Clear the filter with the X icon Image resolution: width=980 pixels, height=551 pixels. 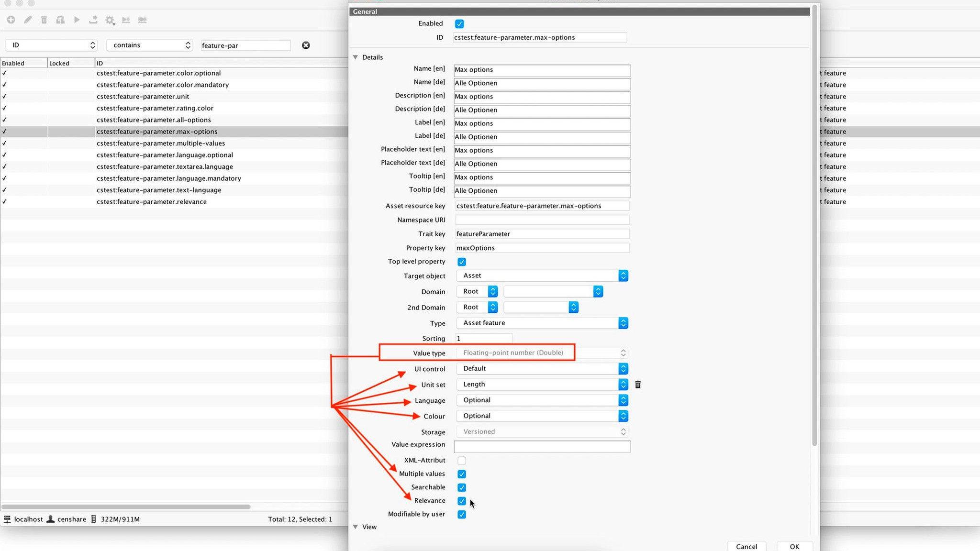point(306,45)
